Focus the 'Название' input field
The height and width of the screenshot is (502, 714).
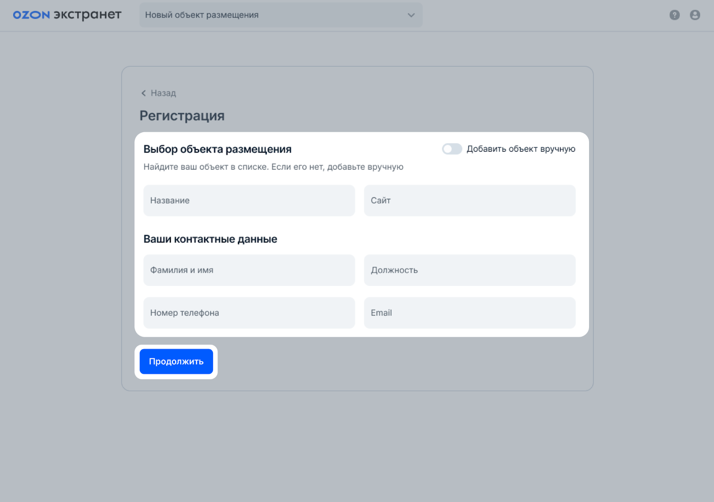coord(249,200)
